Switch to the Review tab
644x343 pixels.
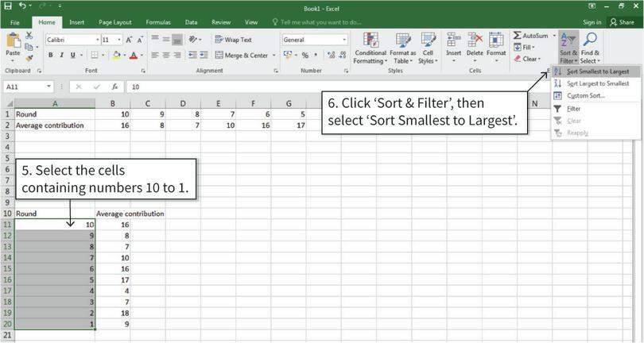pyautogui.click(x=221, y=22)
